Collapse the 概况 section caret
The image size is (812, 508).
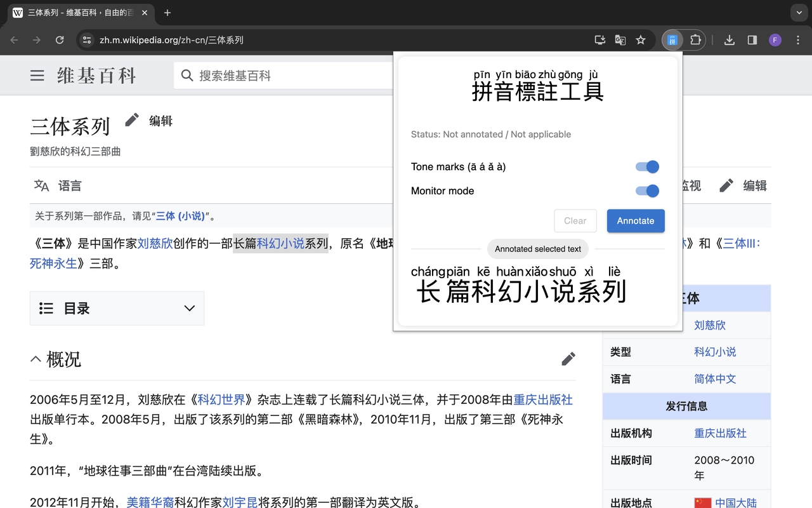click(x=36, y=359)
